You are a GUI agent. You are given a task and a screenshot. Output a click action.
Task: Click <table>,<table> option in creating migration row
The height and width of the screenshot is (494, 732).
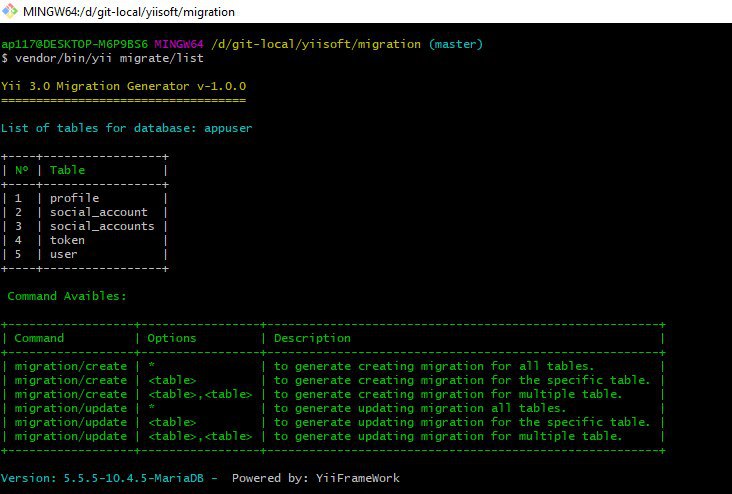point(200,394)
